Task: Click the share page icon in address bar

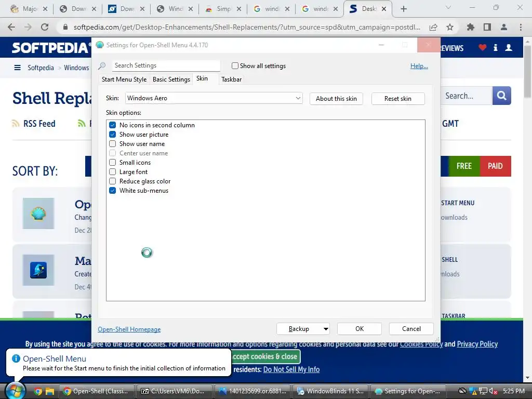Action: coord(433,27)
